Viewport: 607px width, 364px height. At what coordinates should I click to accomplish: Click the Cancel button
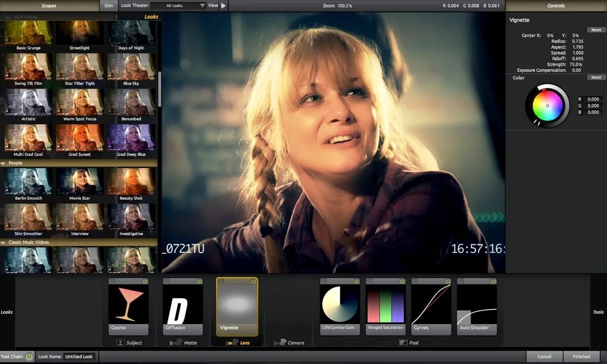[544, 357]
